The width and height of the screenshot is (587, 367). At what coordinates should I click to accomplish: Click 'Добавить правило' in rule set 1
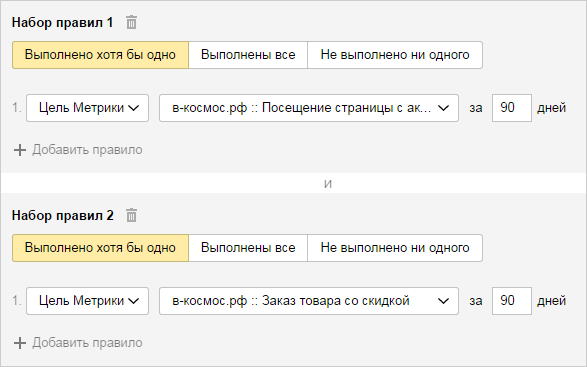pos(87,150)
